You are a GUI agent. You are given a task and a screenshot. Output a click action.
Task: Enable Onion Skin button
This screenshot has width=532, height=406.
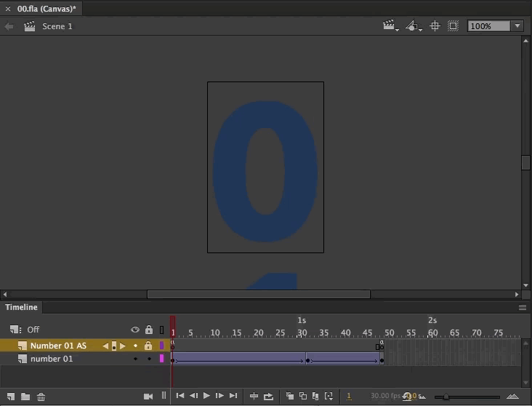point(290,396)
